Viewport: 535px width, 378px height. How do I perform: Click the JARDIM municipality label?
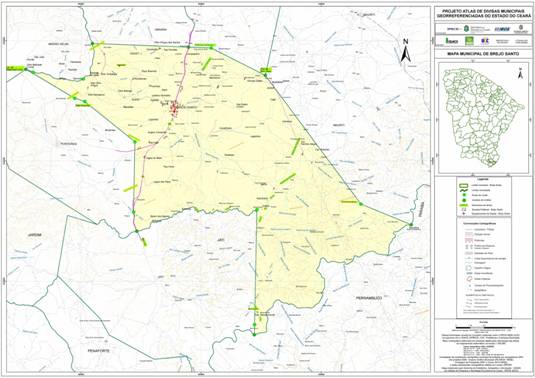(34, 235)
